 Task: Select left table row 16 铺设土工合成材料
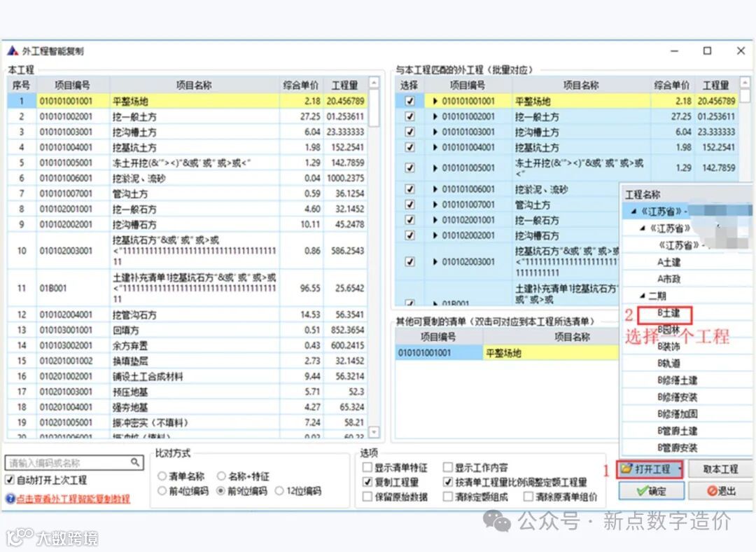click(187, 376)
